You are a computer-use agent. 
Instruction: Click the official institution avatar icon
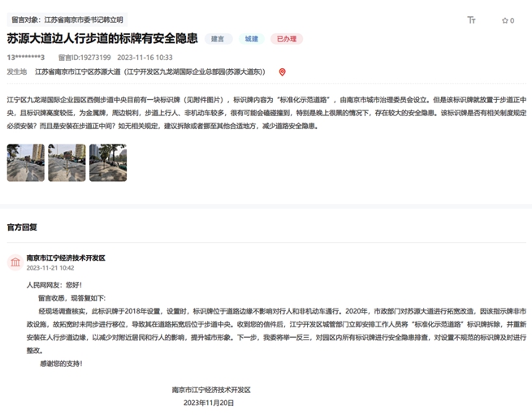(x=15, y=262)
